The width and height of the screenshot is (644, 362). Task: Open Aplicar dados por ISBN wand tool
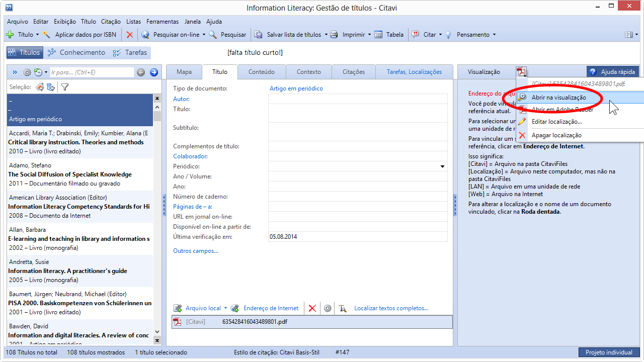pyautogui.click(x=47, y=35)
